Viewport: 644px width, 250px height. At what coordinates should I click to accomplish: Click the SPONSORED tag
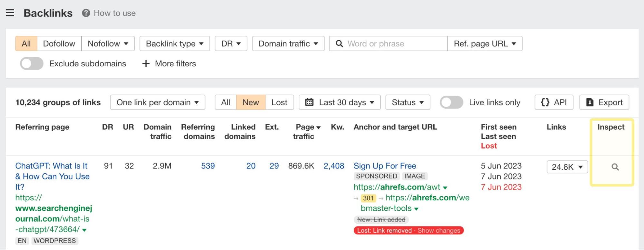pyautogui.click(x=377, y=176)
